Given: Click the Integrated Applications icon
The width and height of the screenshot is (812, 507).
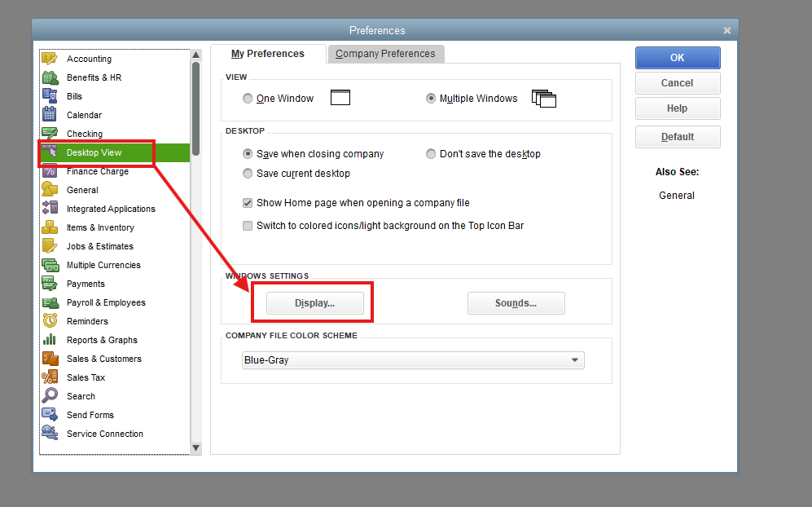Looking at the screenshot, I should 50,209.
